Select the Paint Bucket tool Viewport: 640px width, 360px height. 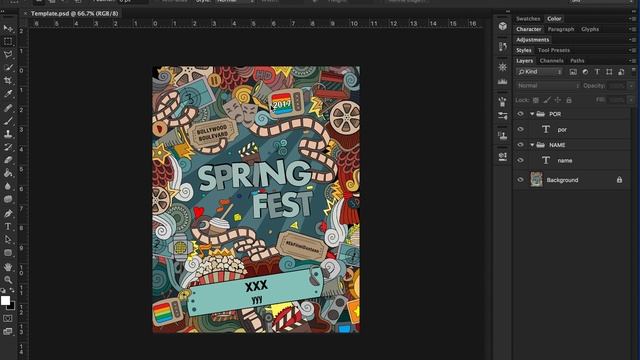8,173
